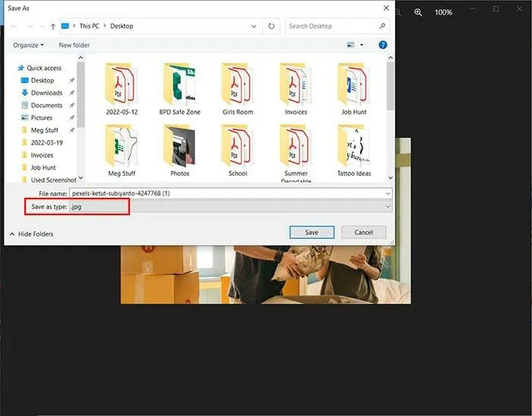Open the BPD Safe Zone folder
This screenshot has height=416, width=532.
click(x=179, y=90)
